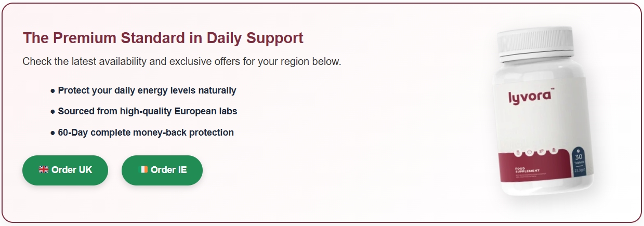Screen dimensions: 644x226
Task: Click the UK flag icon in Order UK
Action: point(44,170)
